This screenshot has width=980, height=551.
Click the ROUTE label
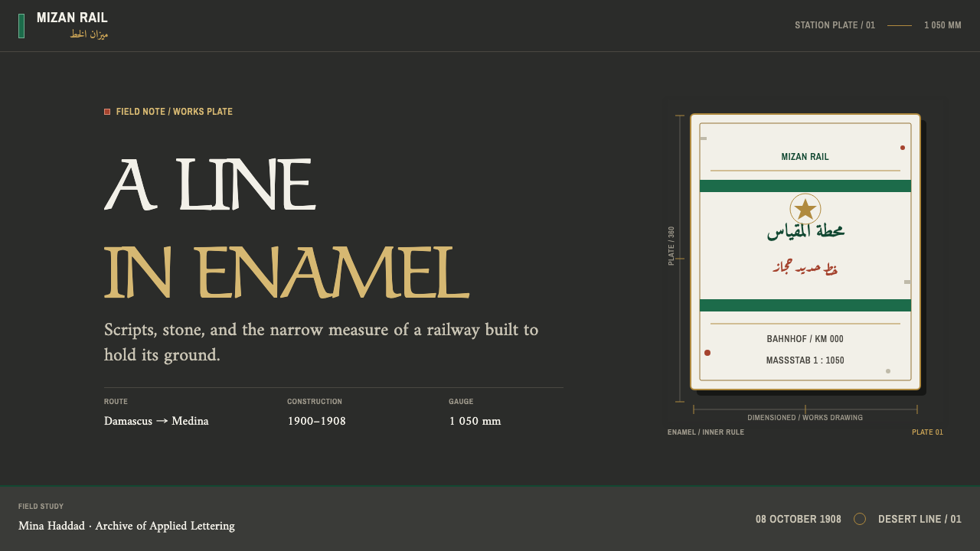[x=116, y=402]
